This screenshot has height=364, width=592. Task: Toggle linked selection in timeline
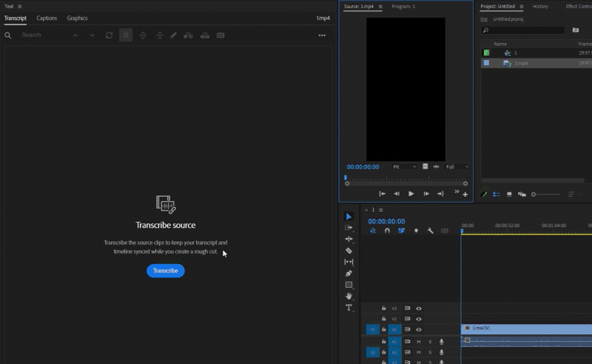click(401, 231)
